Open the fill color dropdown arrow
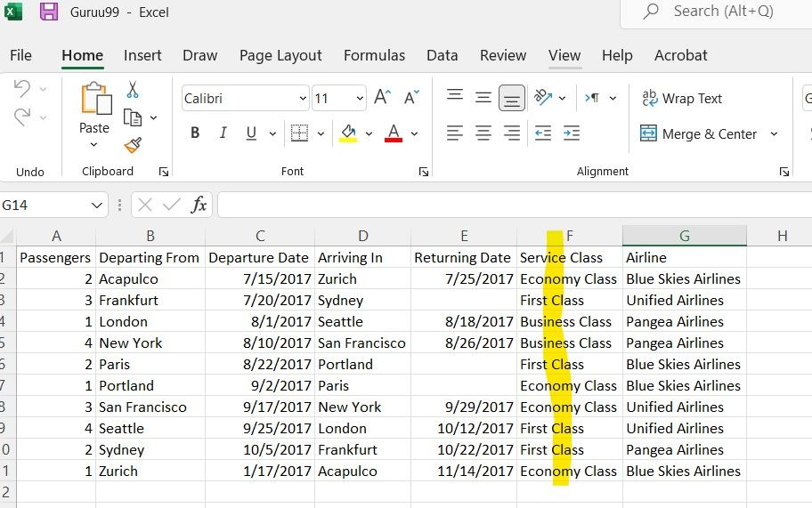 click(x=369, y=133)
